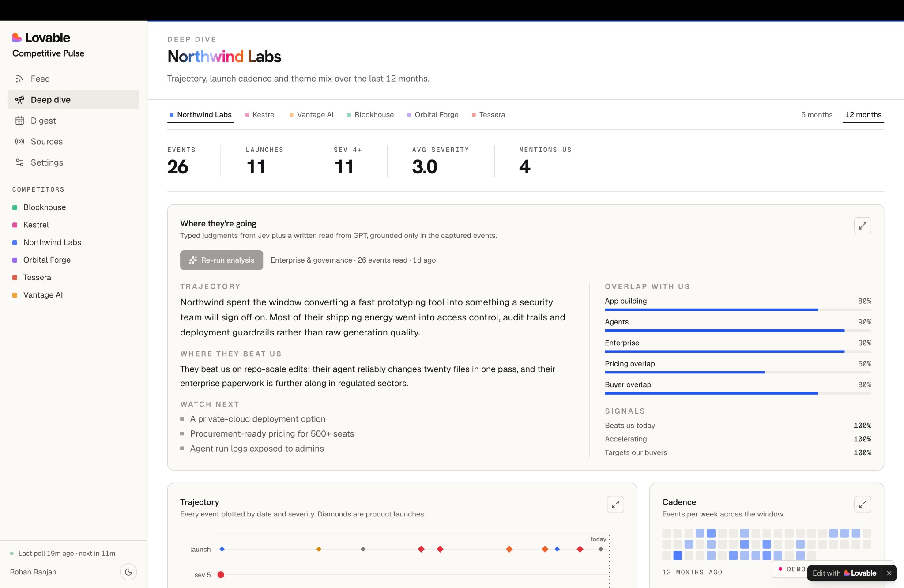The image size is (904, 588).
Task: Open the Digest calendar icon
Action: click(x=19, y=121)
